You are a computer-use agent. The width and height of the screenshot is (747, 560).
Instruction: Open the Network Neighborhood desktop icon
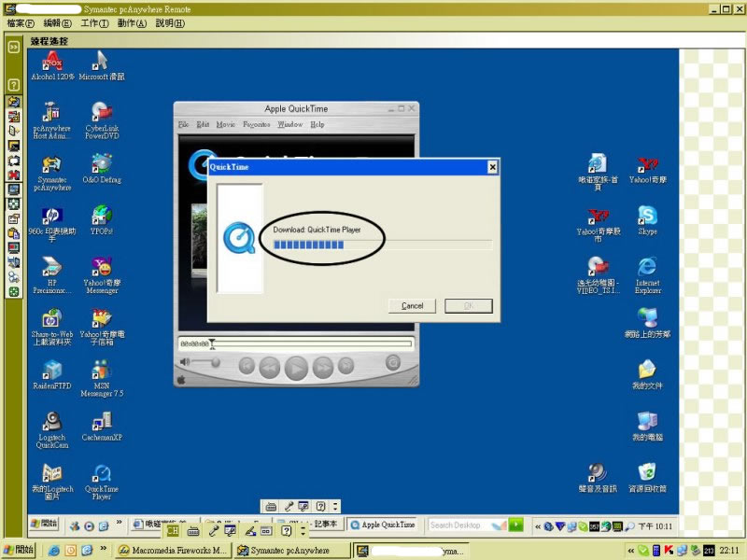(x=647, y=323)
